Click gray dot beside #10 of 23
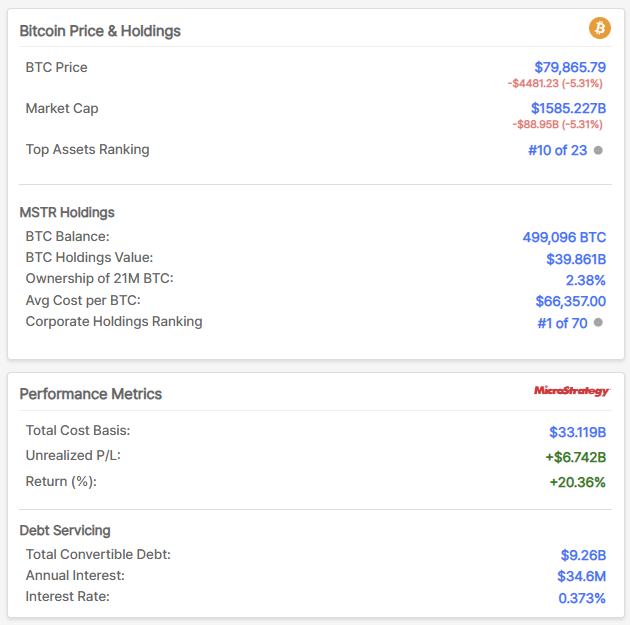The image size is (630, 625). tap(598, 150)
